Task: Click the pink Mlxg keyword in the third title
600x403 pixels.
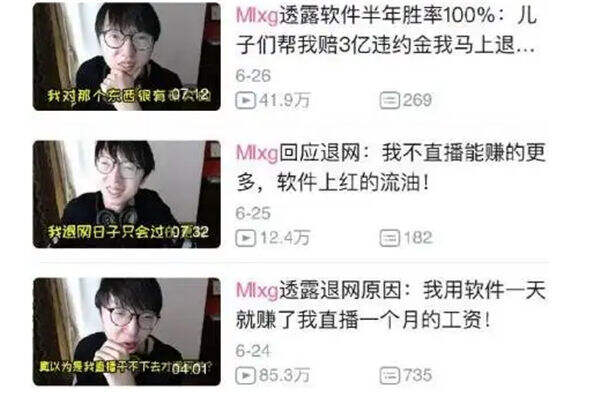Action: (x=257, y=291)
